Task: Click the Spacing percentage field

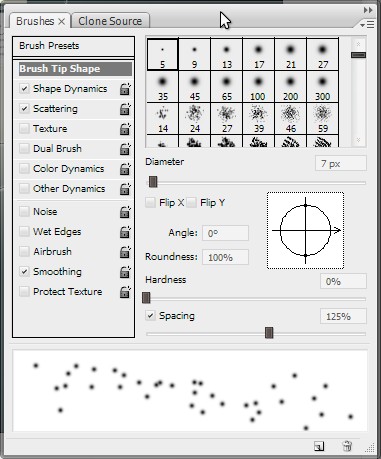Action: pos(343,316)
